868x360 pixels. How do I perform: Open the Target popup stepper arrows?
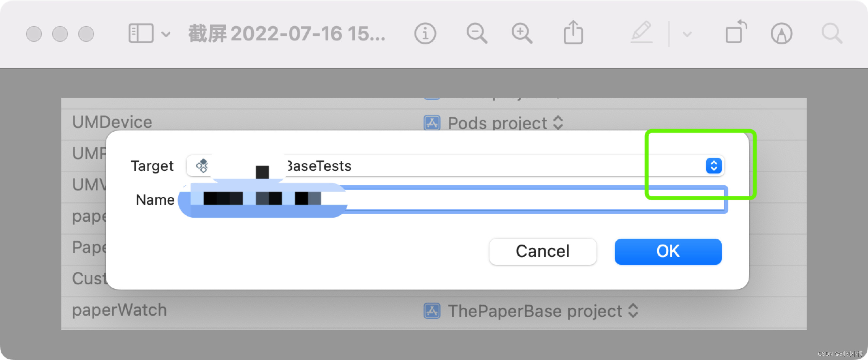point(713,166)
